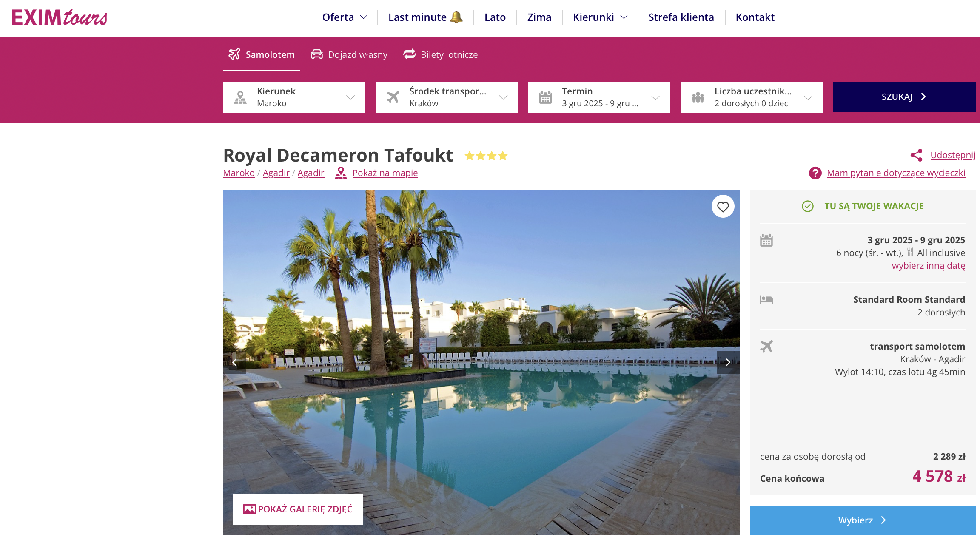Click the Last minute bell icon
This screenshot has width=980, height=540.
(456, 17)
